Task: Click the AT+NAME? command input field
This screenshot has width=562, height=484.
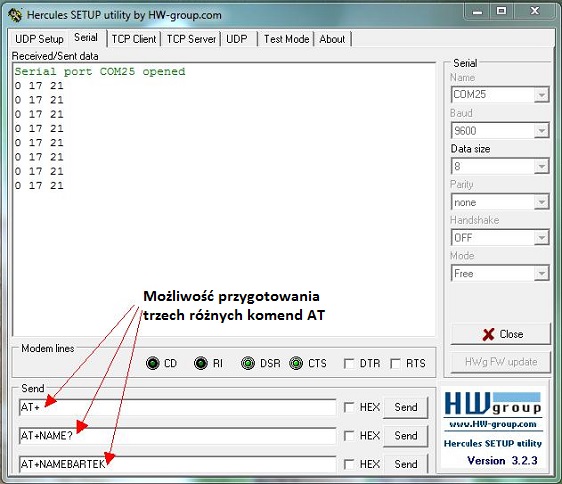Action: click(x=177, y=436)
